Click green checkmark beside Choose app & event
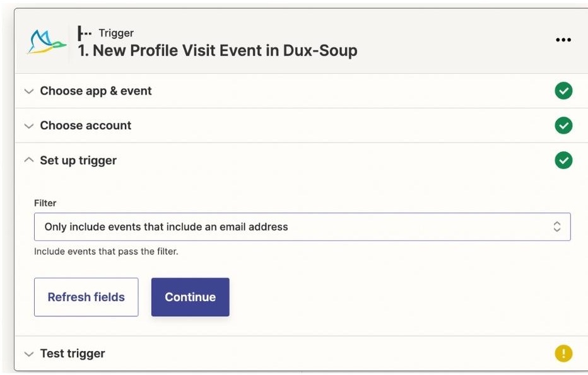The width and height of the screenshot is (588, 375). [563, 91]
